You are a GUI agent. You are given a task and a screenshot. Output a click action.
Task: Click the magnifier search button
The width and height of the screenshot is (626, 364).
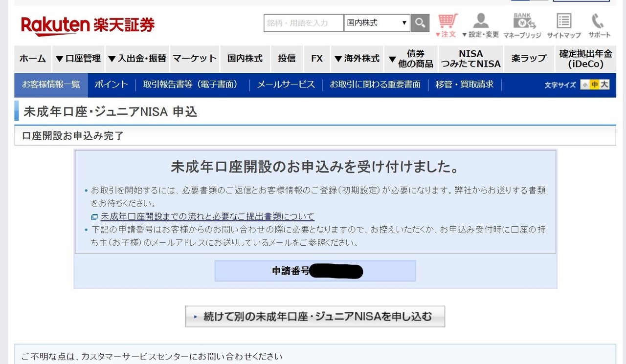click(420, 23)
